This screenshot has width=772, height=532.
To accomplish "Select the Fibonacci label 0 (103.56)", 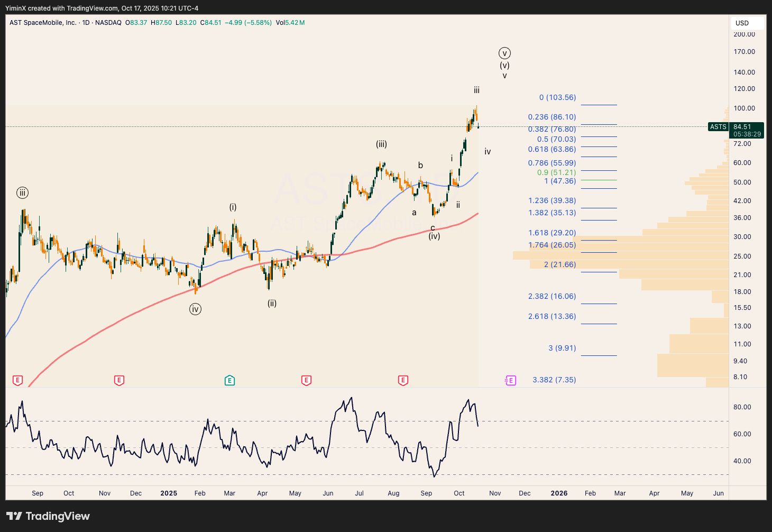I will coord(557,97).
